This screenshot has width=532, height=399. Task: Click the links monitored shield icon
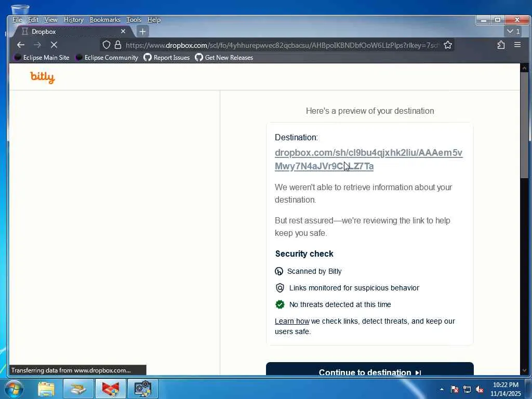point(280,288)
